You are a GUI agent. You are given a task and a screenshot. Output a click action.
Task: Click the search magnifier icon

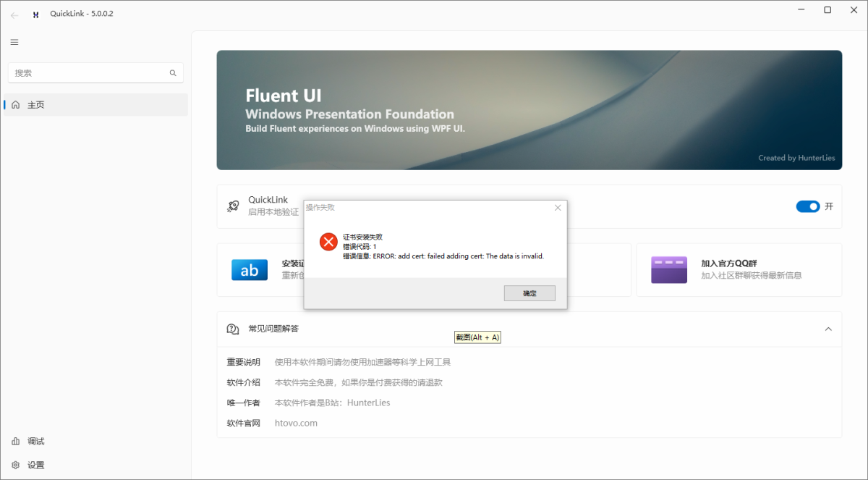click(x=173, y=73)
